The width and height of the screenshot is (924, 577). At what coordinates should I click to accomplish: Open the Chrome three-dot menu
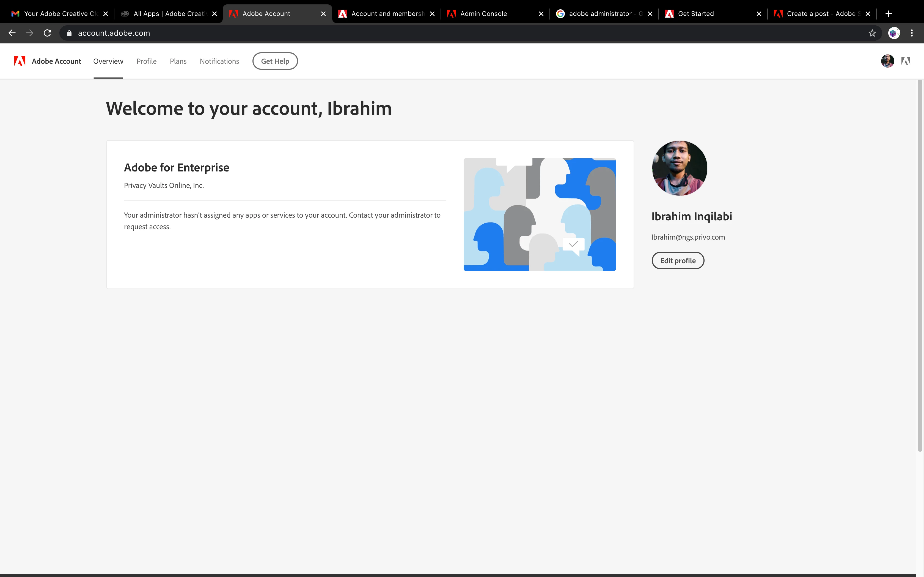(x=912, y=33)
